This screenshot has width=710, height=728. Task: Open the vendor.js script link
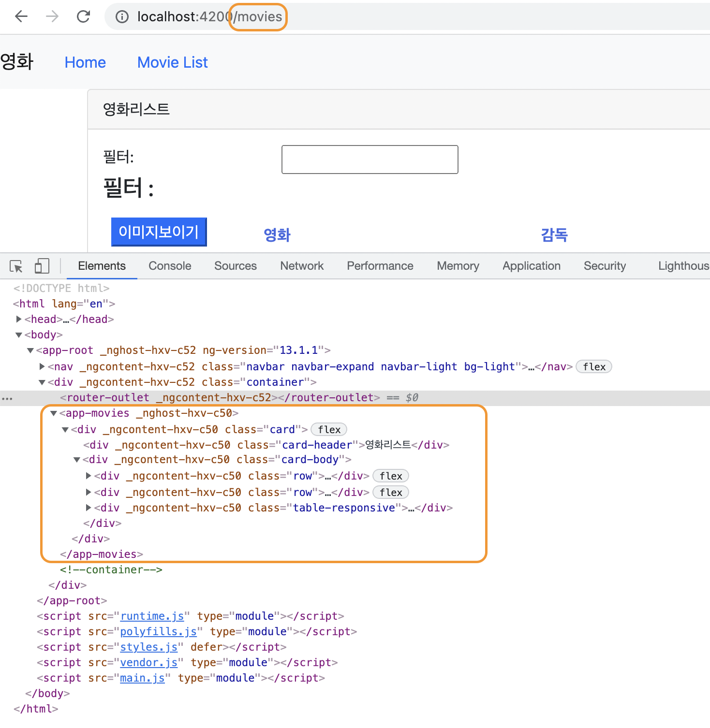(x=149, y=663)
